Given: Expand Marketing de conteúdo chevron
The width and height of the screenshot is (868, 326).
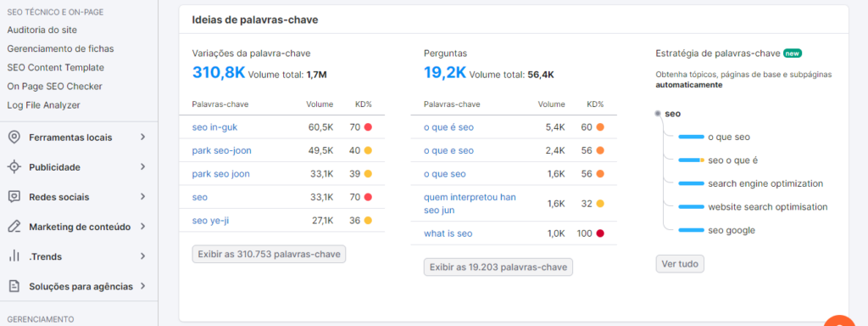Looking at the screenshot, I should pos(142,227).
